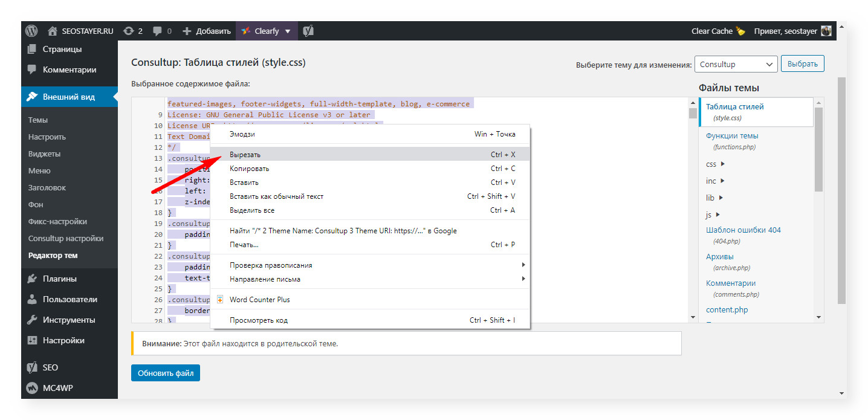Choose Печать... in the context menu
Viewport: 868px width, 420px height.
pyautogui.click(x=370, y=245)
